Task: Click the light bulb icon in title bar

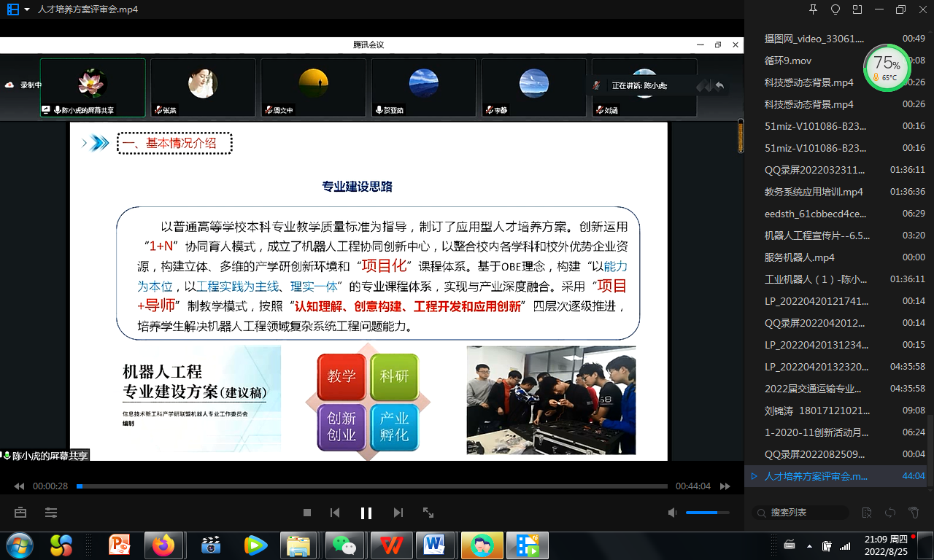Action: (835, 9)
